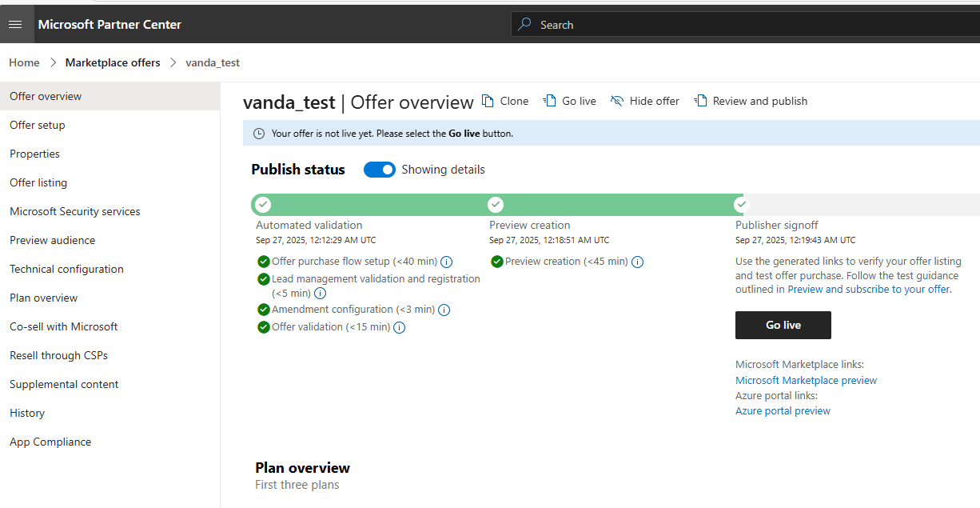Viewport: 980px width, 508px height.
Task: Toggle off Showing details for Publish status
Action: [379, 170]
